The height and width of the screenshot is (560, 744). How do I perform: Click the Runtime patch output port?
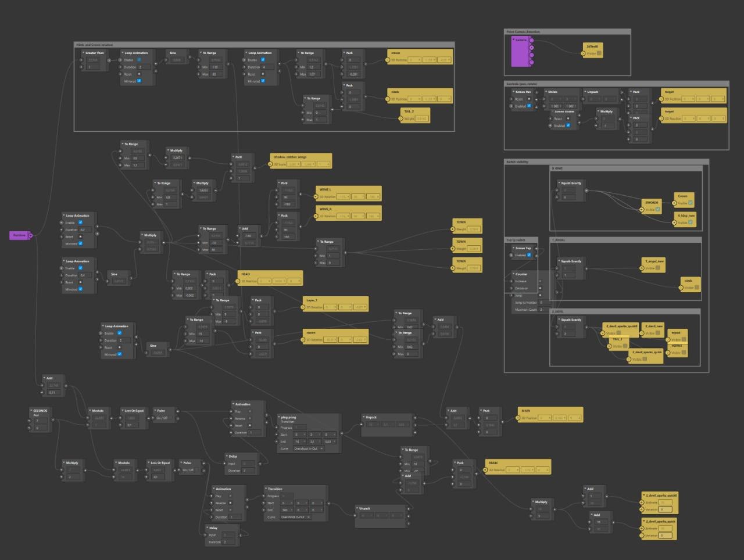coord(31,235)
